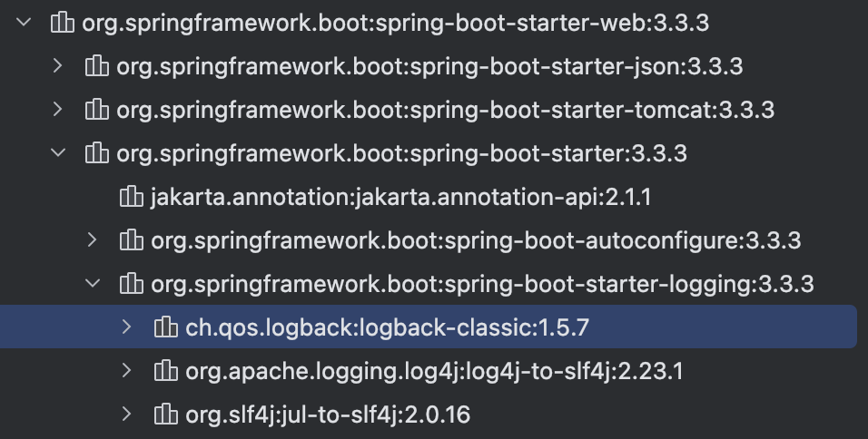Click library icon of spring-boot-starter-json:3.3.3
Viewport: 868px width, 439px height.
click(x=97, y=66)
